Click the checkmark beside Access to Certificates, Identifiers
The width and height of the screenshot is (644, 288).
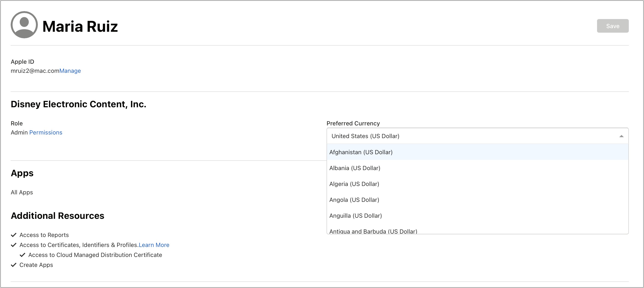[x=14, y=245]
